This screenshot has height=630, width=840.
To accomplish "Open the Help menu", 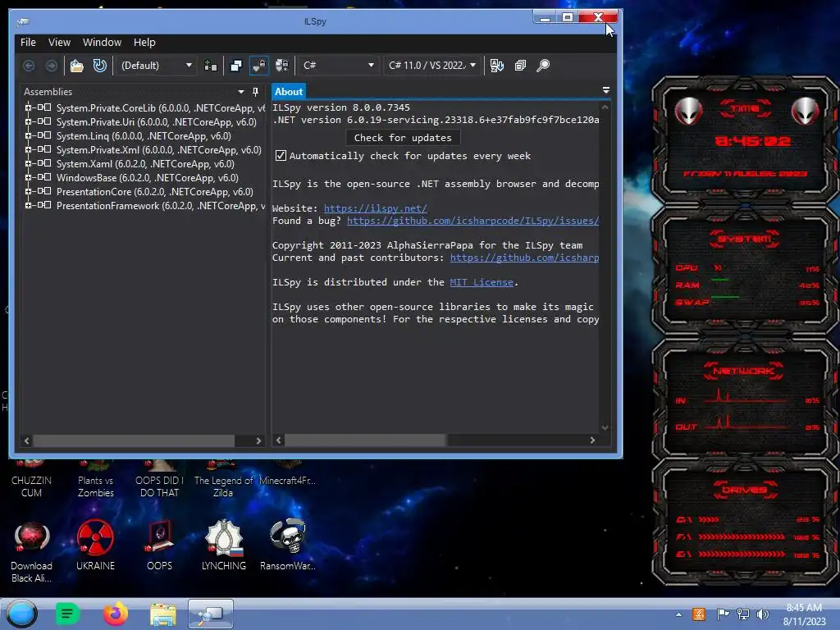I will [144, 43].
